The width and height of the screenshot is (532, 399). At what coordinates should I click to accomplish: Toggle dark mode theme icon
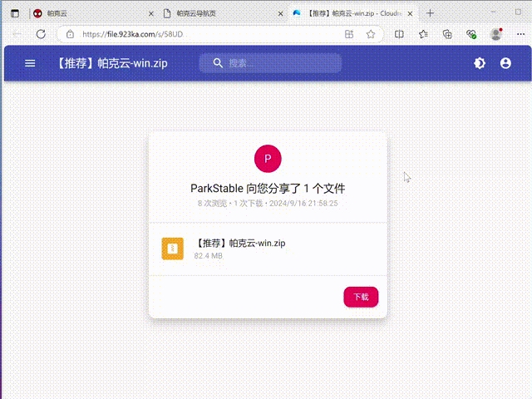click(480, 63)
